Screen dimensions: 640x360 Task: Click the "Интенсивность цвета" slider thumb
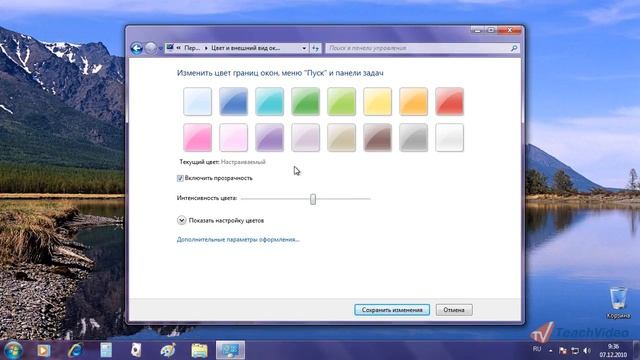coord(313,199)
